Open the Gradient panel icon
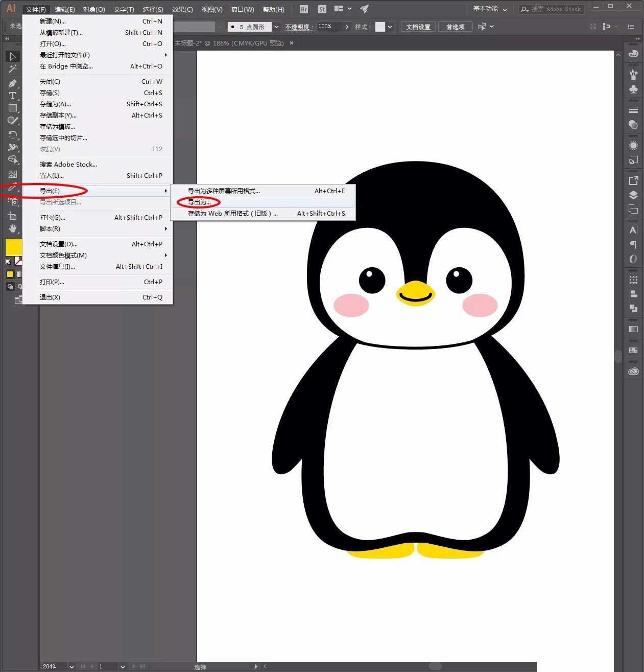Image resolution: width=644 pixels, height=672 pixels. 633,329
